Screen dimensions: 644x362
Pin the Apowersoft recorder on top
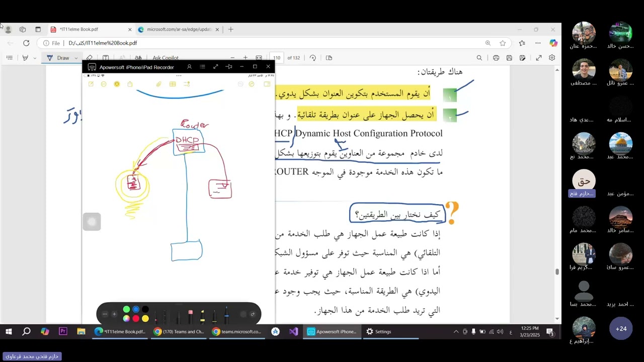click(x=228, y=67)
